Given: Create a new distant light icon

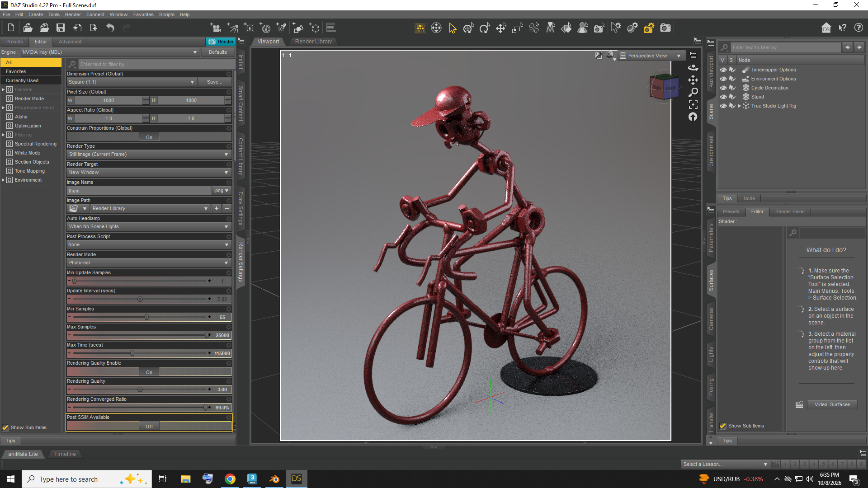Looking at the screenshot, I should (x=232, y=28).
